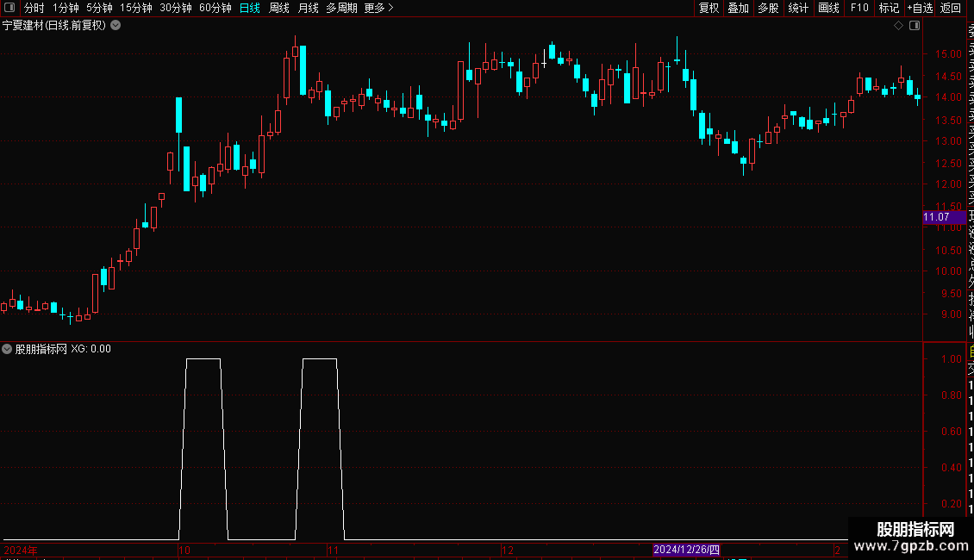Activate 画线 drawing tools
974x560 pixels.
[x=828, y=8]
